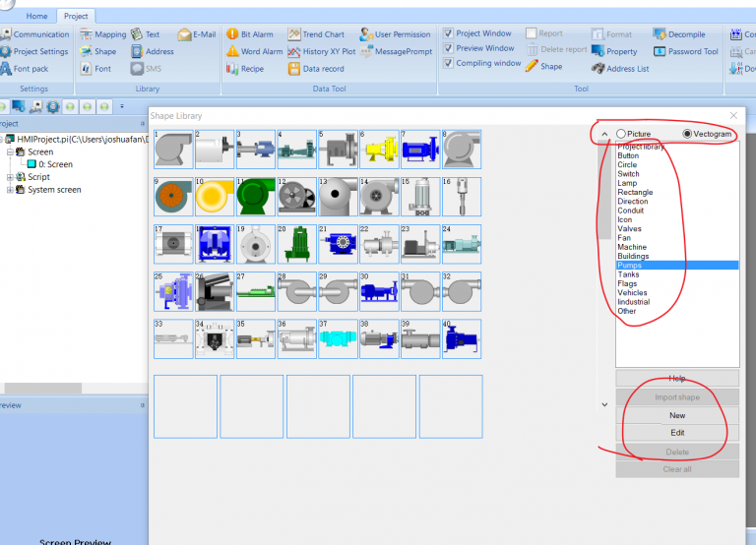The height and width of the screenshot is (545, 756).
Task: Open the User Permission settings
Action: click(x=396, y=34)
